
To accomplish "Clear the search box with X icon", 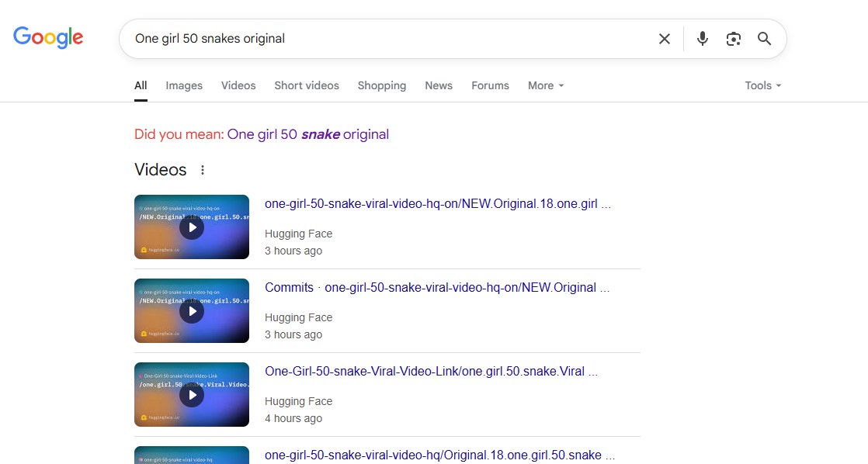I will point(664,39).
